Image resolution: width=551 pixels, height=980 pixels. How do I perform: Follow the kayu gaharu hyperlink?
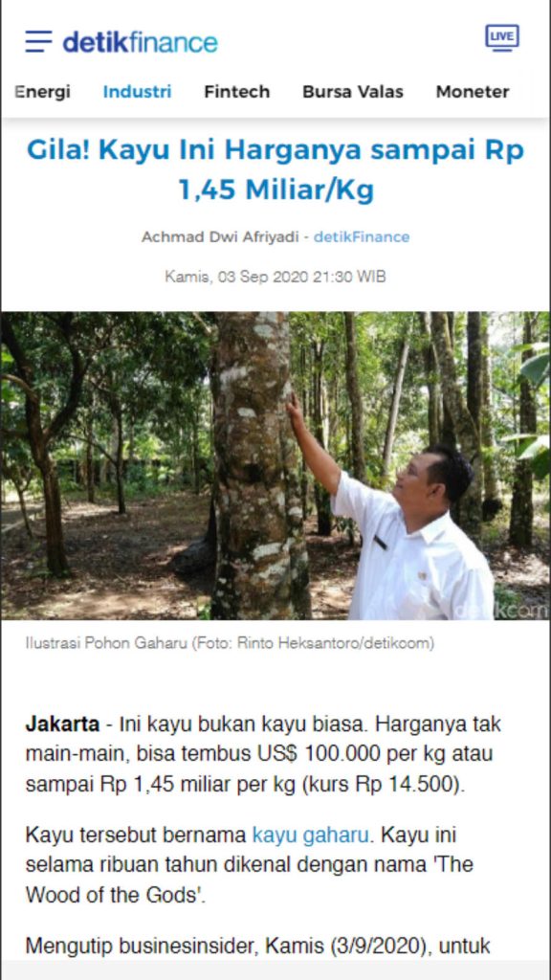point(311,835)
